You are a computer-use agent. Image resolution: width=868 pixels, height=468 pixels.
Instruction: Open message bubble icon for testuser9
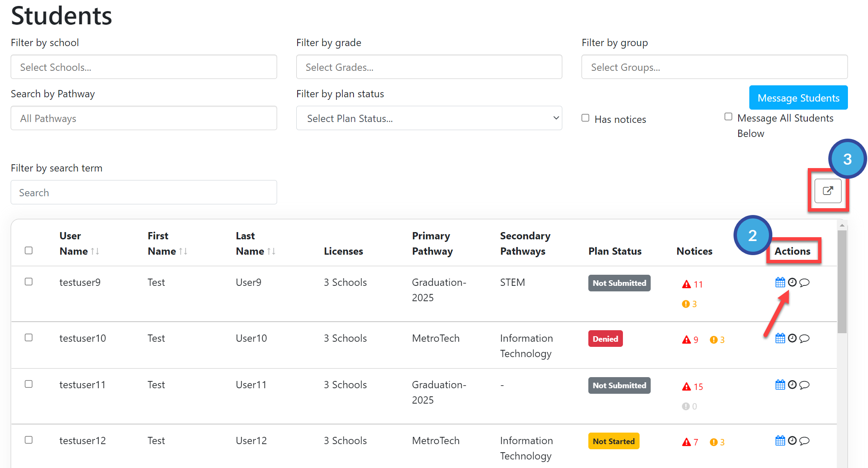[804, 282]
